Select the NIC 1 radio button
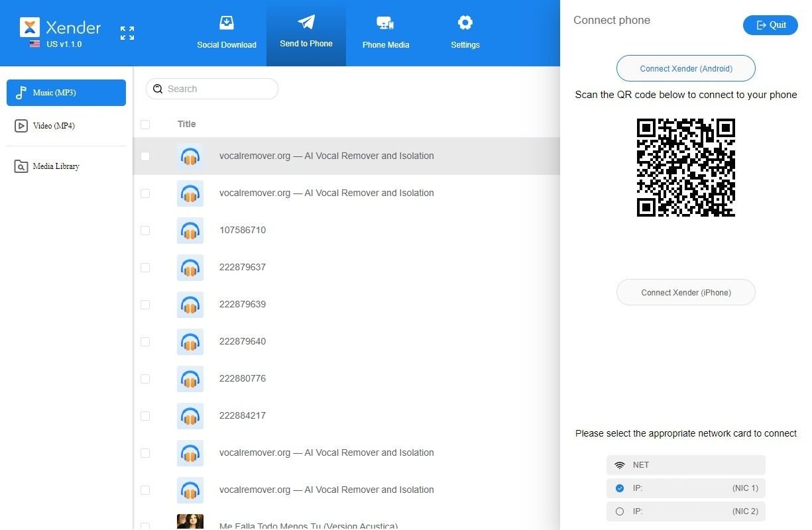 (620, 488)
